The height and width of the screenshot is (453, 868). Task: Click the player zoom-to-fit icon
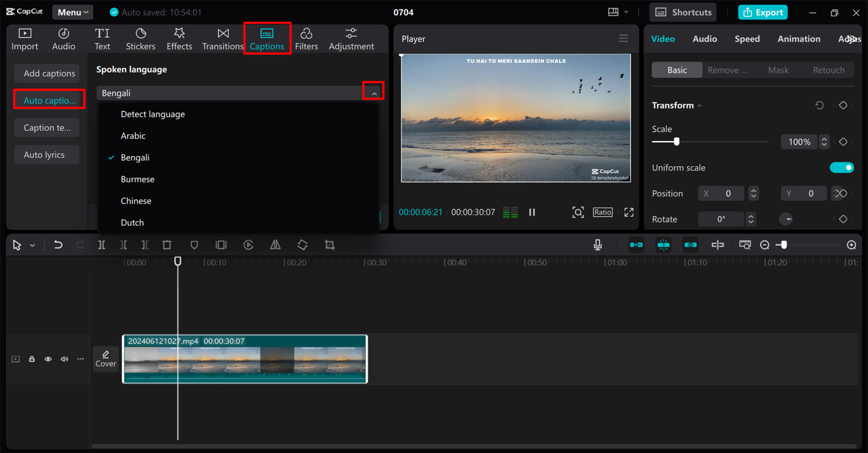tap(578, 212)
